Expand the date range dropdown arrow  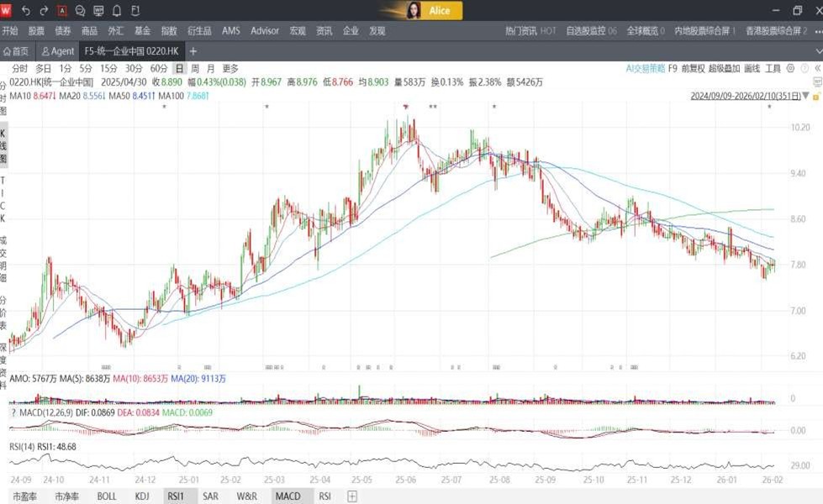click(805, 96)
